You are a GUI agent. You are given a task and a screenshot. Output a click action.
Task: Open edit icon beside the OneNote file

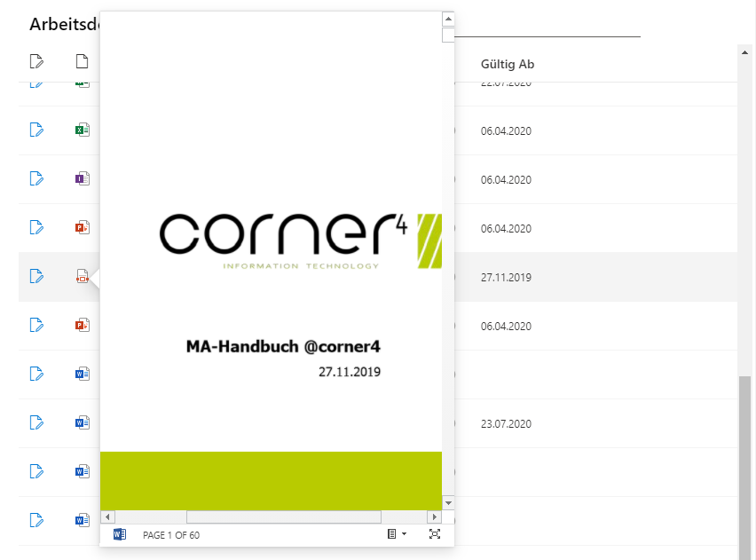(36, 179)
